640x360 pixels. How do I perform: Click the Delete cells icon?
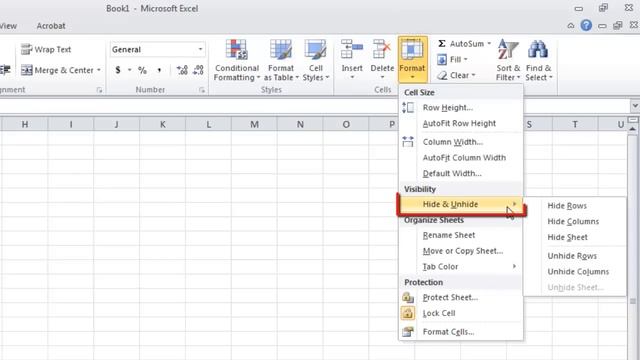pyautogui.click(x=382, y=49)
